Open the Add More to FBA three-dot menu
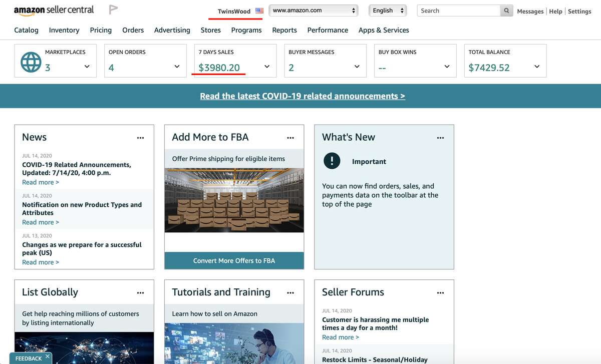601x364 pixels. [x=290, y=138]
